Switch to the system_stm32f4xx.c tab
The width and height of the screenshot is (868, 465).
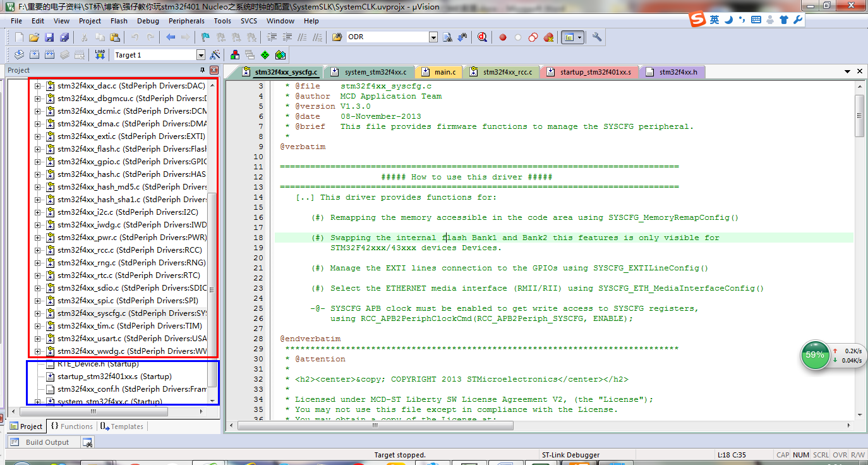[x=369, y=72]
